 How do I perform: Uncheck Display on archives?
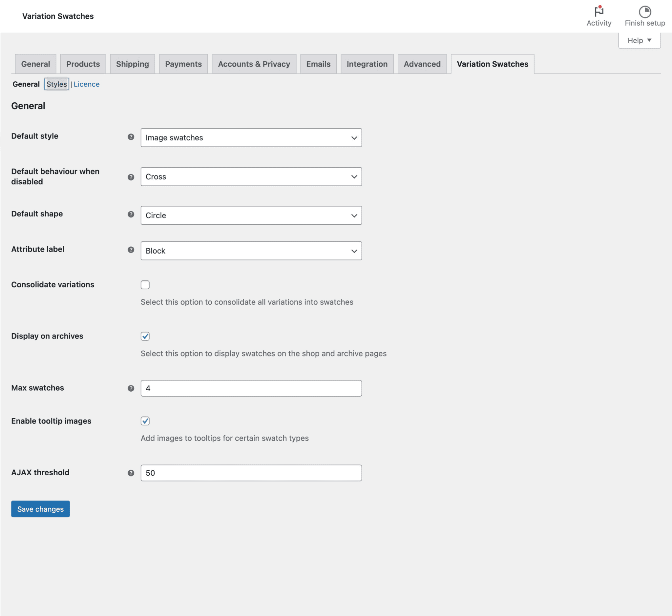145,336
